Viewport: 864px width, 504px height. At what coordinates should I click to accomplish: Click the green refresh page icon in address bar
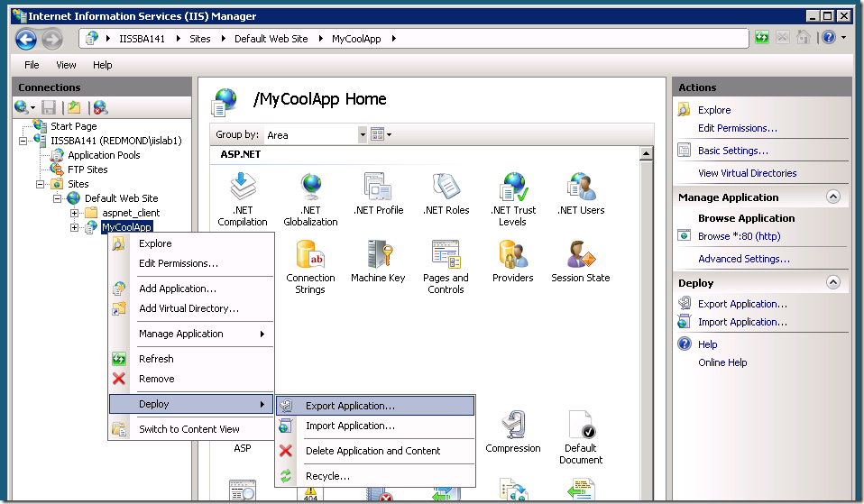pyautogui.click(x=762, y=38)
